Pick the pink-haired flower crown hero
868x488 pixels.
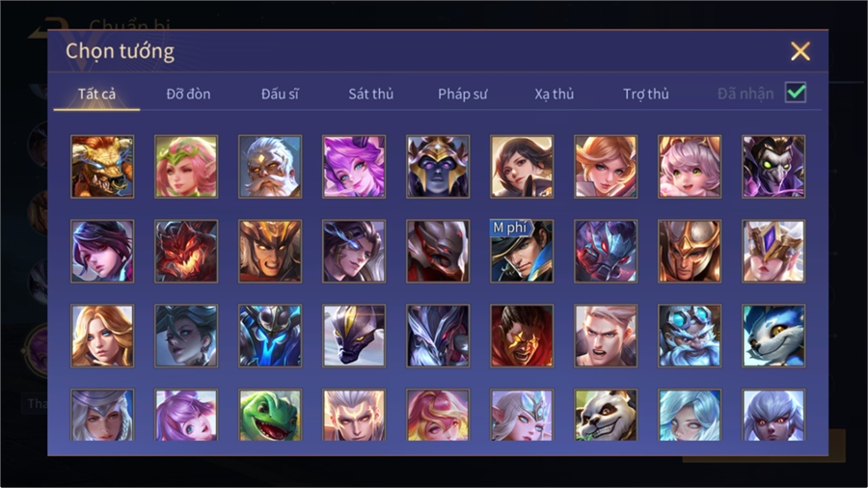coord(186,167)
